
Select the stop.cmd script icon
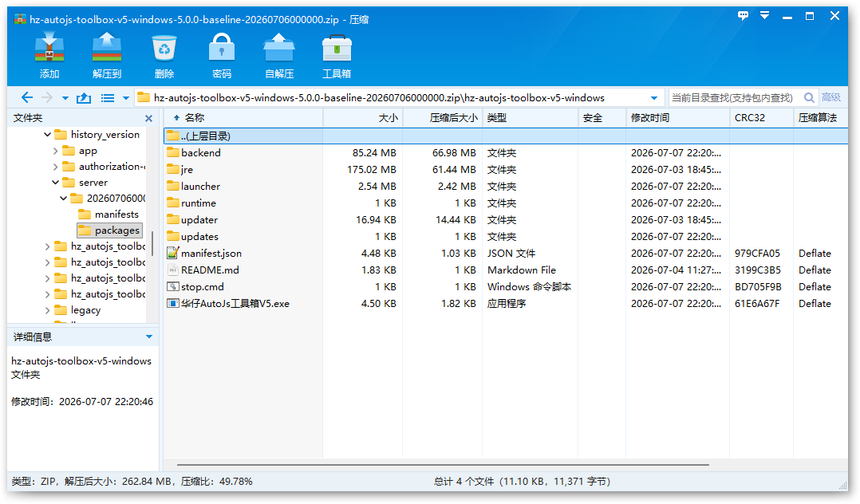pyautogui.click(x=173, y=287)
